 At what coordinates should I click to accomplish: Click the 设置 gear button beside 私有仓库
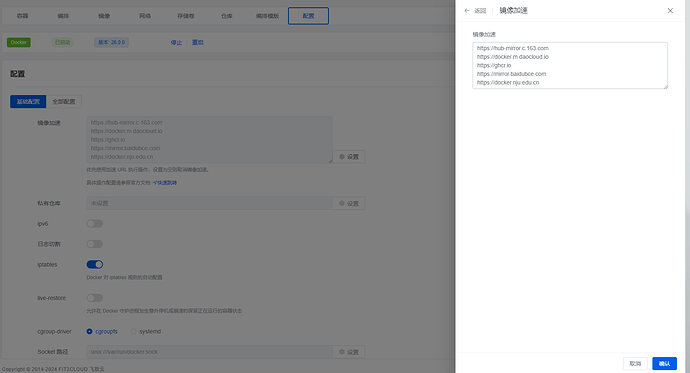(349, 203)
